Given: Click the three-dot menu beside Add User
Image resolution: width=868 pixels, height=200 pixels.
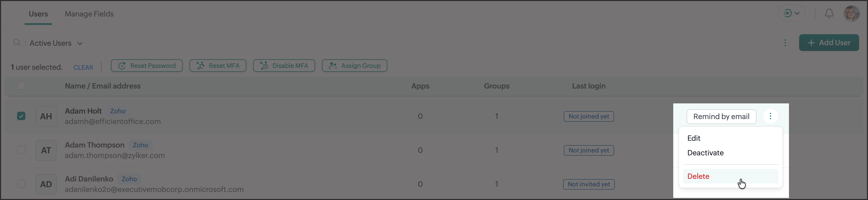Looking at the screenshot, I should click(785, 43).
